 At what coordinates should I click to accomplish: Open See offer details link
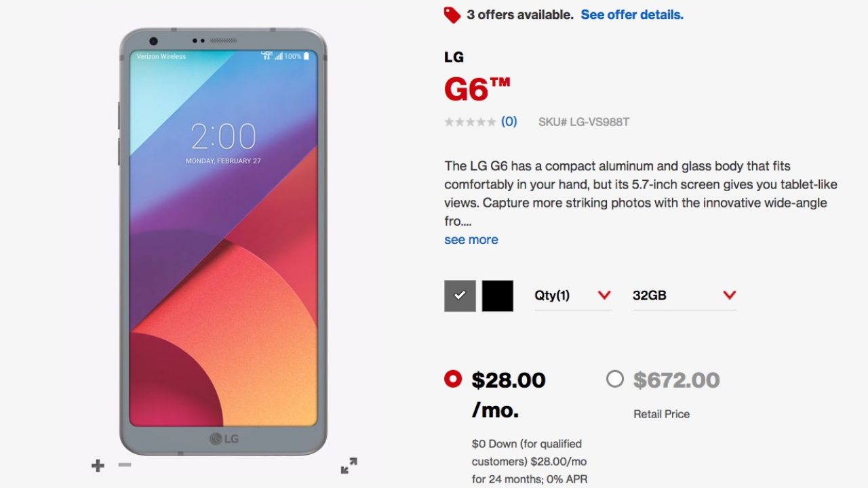[x=632, y=14]
